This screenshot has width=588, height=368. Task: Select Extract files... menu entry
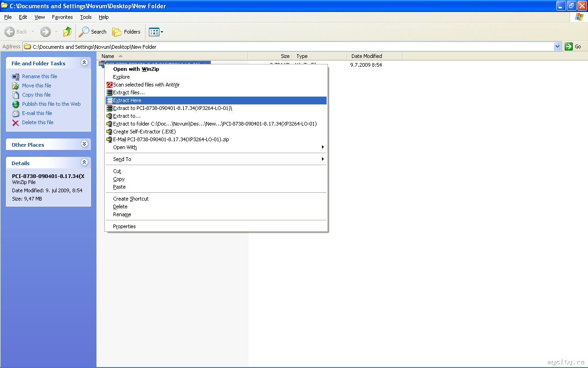point(216,92)
